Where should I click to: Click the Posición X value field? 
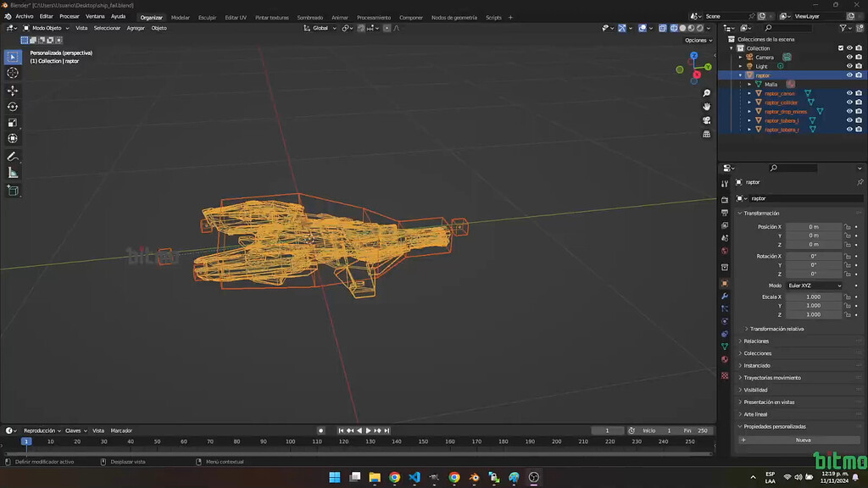coord(812,226)
